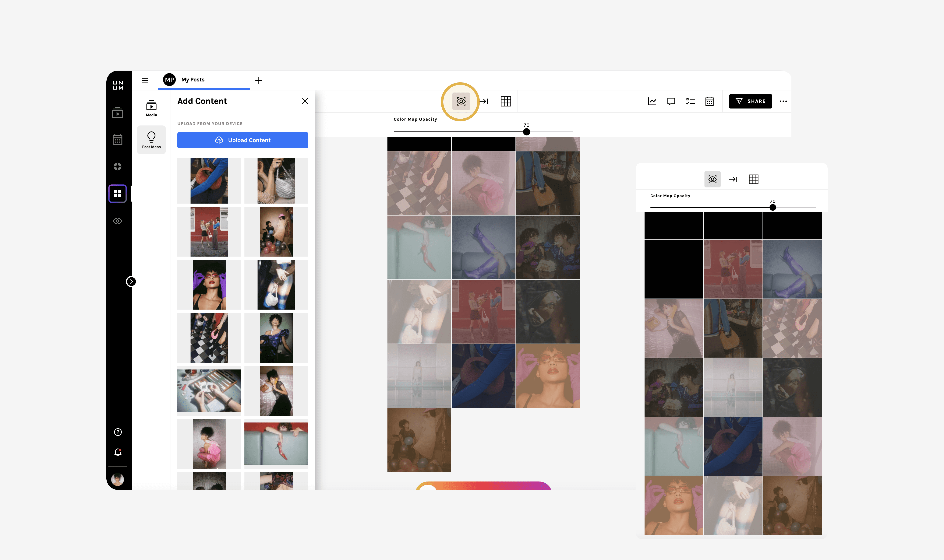This screenshot has height=560, width=944.
Task: Expand the black sidebar with the chevron arrow
Action: pyautogui.click(x=131, y=282)
